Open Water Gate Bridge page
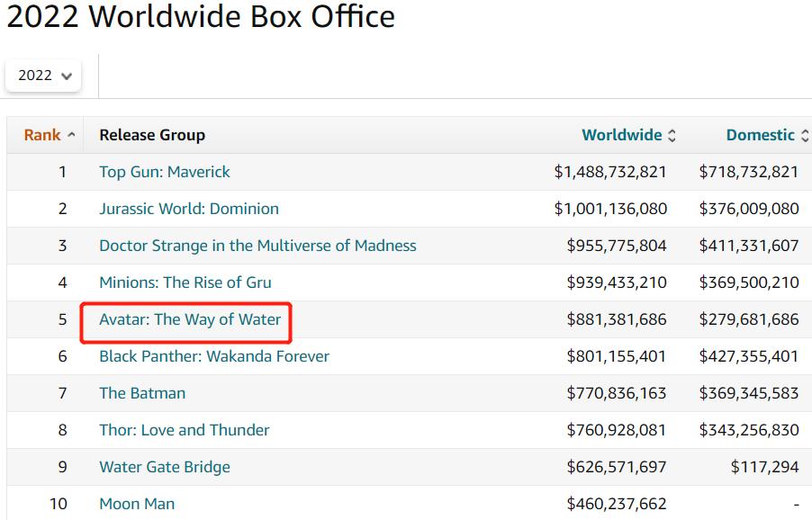 coord(165,467)
